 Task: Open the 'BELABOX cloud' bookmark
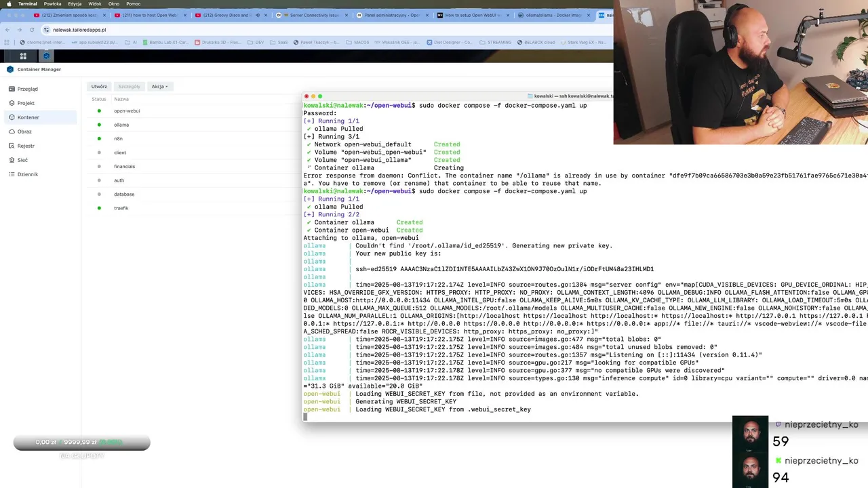[x=536, y=42]
